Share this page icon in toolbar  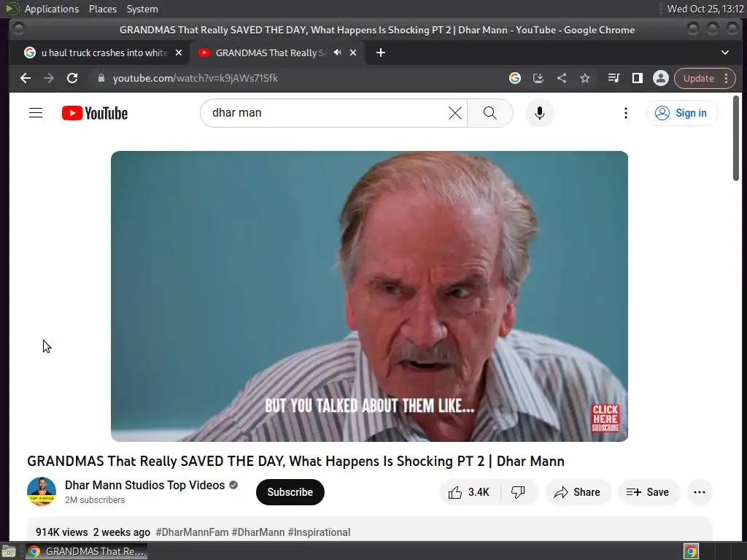click(x=562, y=78)
